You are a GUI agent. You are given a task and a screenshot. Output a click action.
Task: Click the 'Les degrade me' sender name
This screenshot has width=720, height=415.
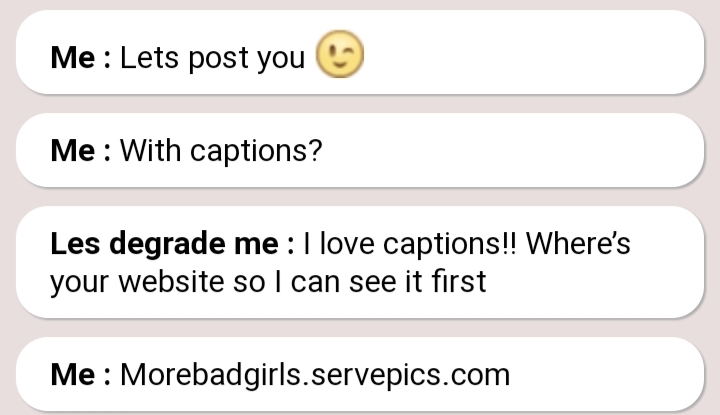(166, 245)
